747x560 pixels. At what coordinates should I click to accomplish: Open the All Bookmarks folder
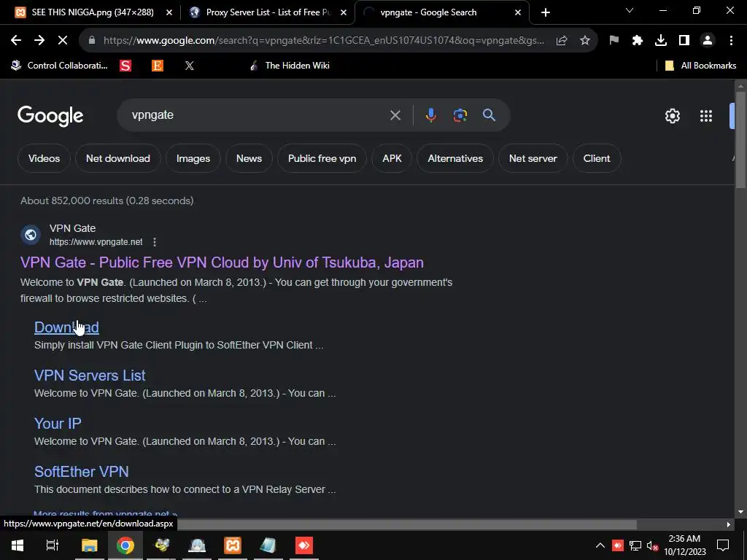pos(701,66)
